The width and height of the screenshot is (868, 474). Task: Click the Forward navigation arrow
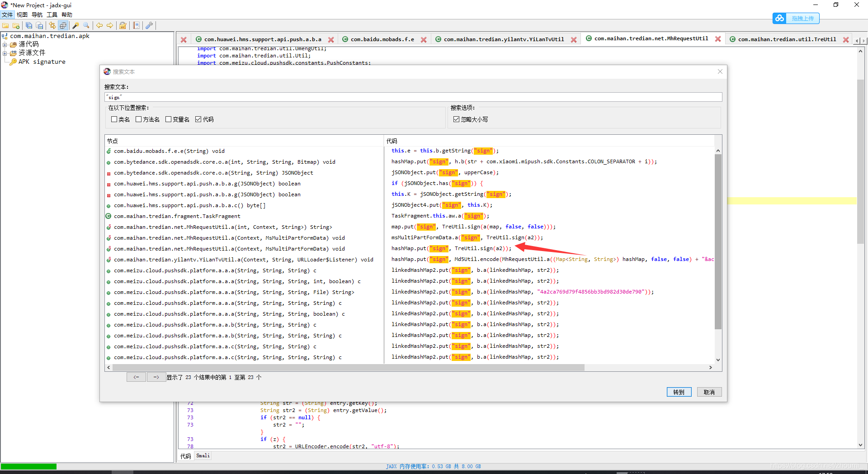click(x=110, y=26)
